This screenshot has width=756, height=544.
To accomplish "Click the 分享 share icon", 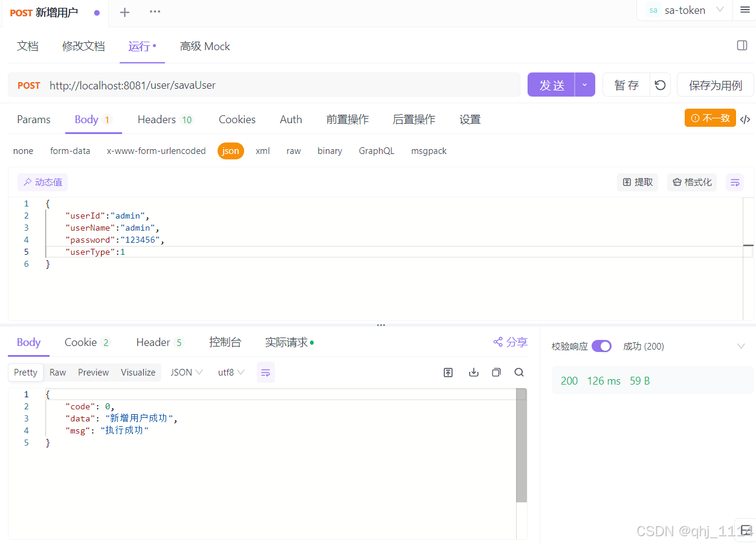I will (509, 342).
